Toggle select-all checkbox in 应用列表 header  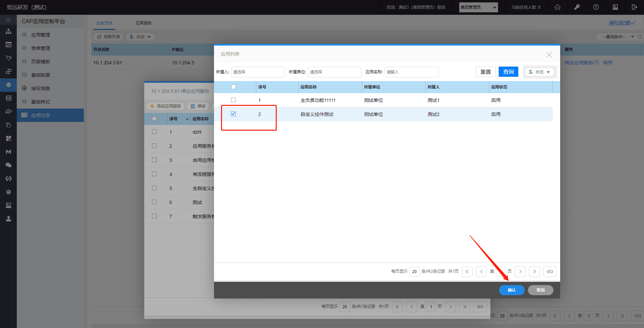click(233, 87)
